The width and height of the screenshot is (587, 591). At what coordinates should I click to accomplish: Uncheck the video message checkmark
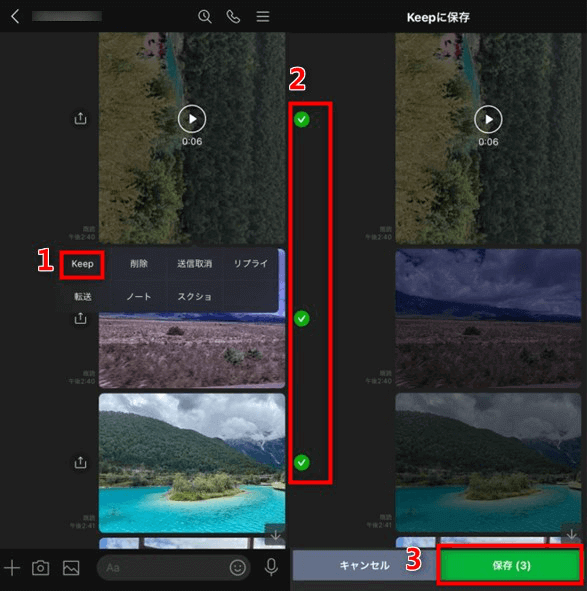302,119
